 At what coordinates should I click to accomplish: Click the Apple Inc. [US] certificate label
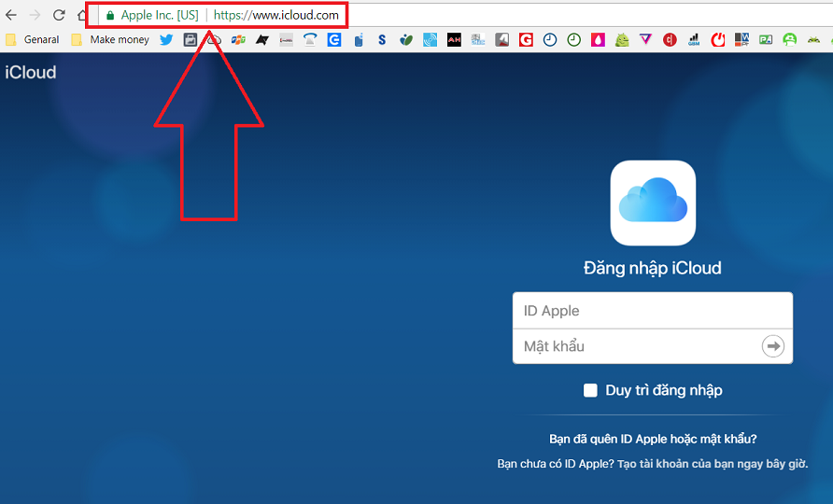click(160, 16)
